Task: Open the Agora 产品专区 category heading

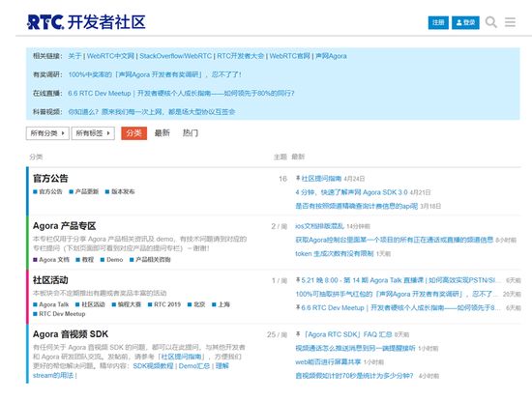Action: [65, 226]
